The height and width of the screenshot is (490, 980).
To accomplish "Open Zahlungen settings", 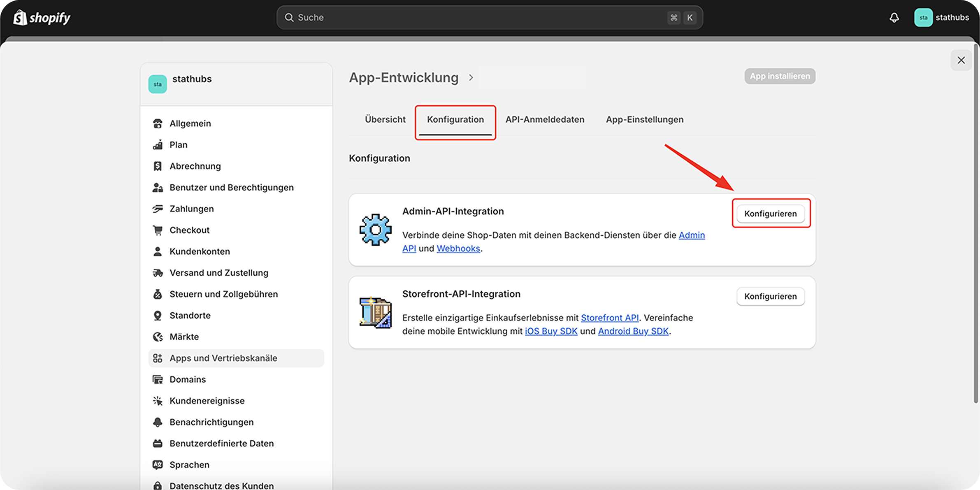I will click(236, 209).
